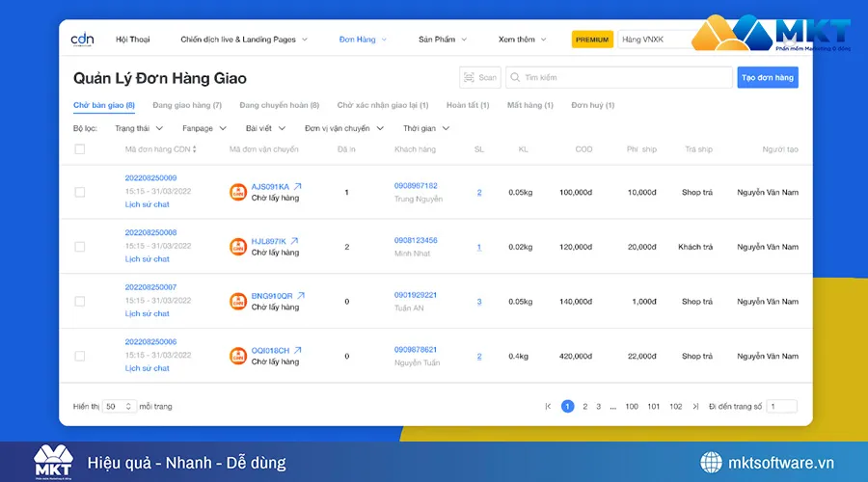Viewport: 868px width, 482px height.
Task: Go to page 102
Action: pyautogui.click(x=676, y=406)
